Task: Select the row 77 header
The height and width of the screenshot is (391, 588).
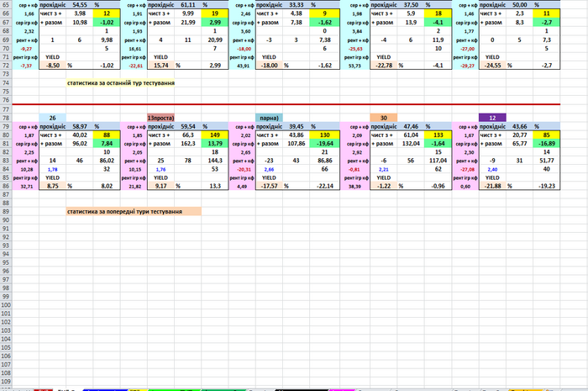Action: (6, 109)
